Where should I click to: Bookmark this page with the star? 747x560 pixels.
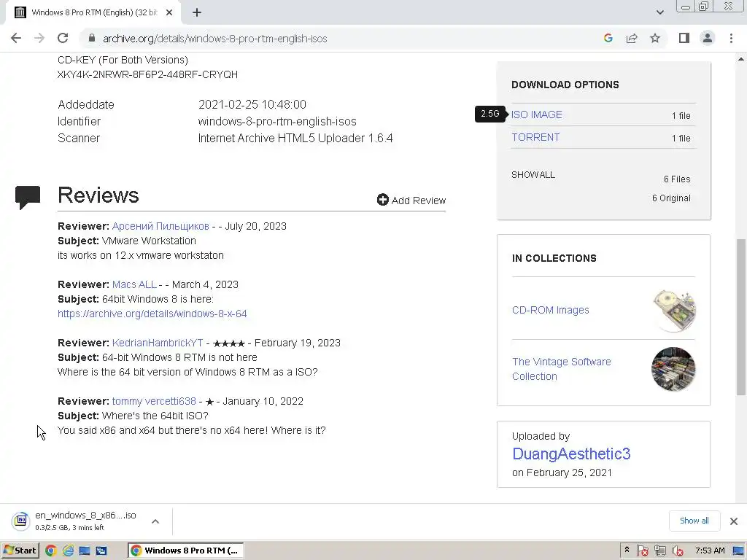click(655, 38)
